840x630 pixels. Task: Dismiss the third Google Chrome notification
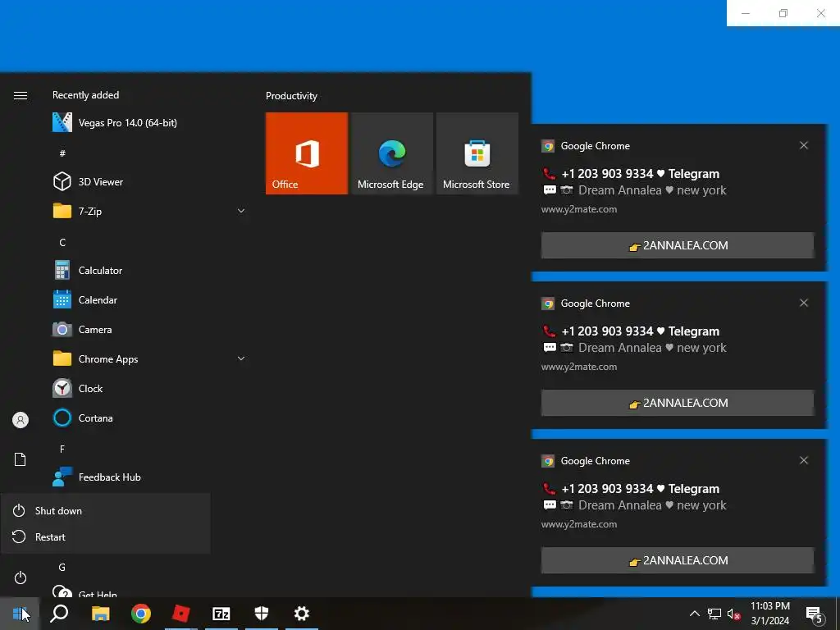[804, 460]
